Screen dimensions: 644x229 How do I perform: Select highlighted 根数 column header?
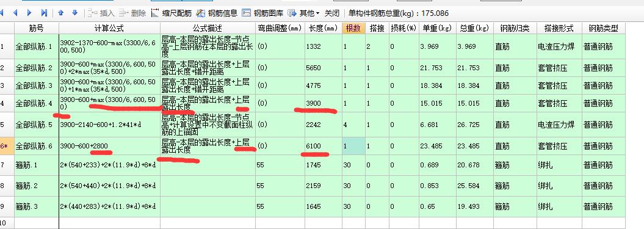click(353, 28)
